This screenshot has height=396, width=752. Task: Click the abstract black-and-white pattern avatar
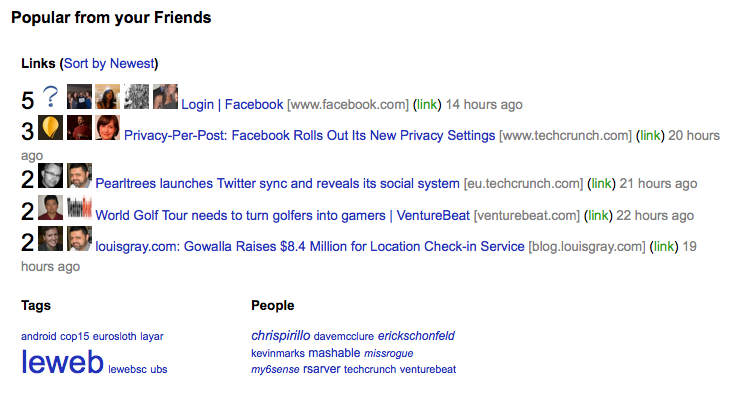(x=136, y=96)
